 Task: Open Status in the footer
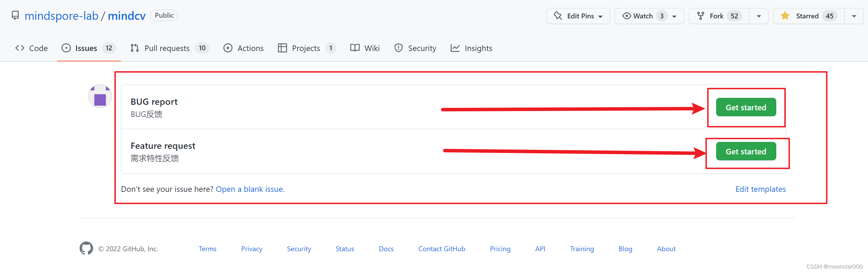[x=345, y=249]
